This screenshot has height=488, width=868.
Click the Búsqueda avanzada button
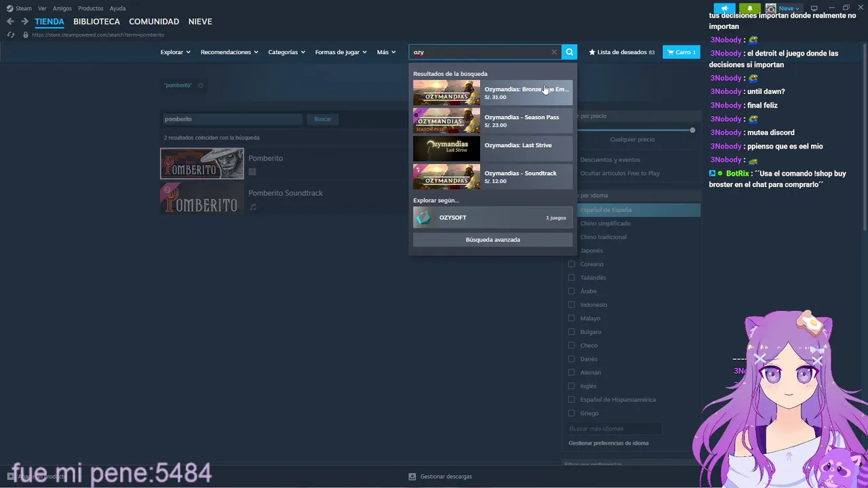click(x=493, y=240)
